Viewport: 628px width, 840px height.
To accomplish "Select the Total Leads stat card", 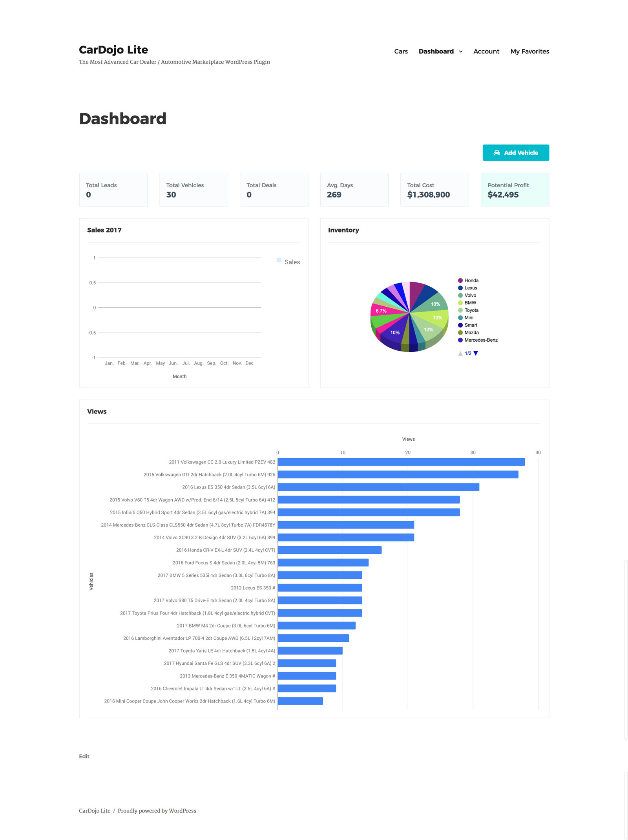I will (113, 189).
